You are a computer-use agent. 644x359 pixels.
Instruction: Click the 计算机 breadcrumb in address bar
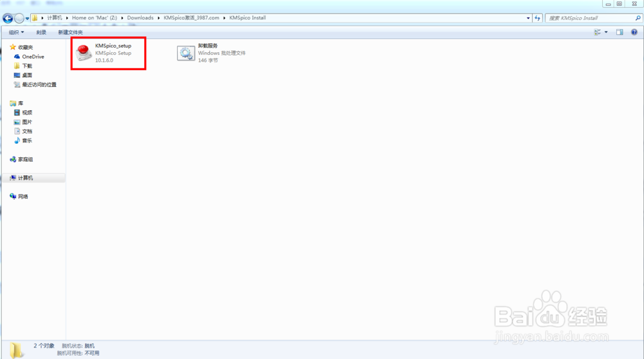[54, 17]
